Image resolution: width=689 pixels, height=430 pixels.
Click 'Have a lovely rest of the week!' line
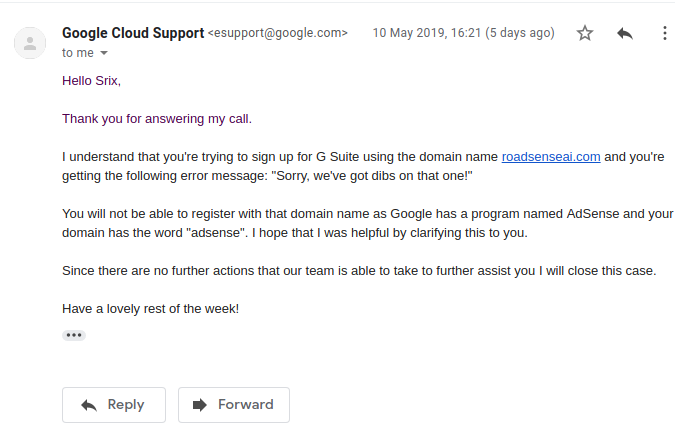pos(151,309)
